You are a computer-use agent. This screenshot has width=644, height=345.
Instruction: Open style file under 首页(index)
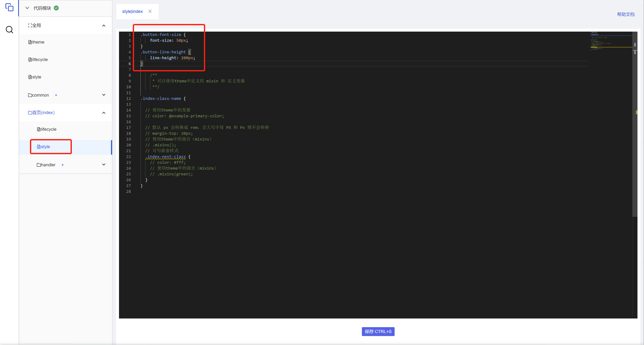click(65, 147)
